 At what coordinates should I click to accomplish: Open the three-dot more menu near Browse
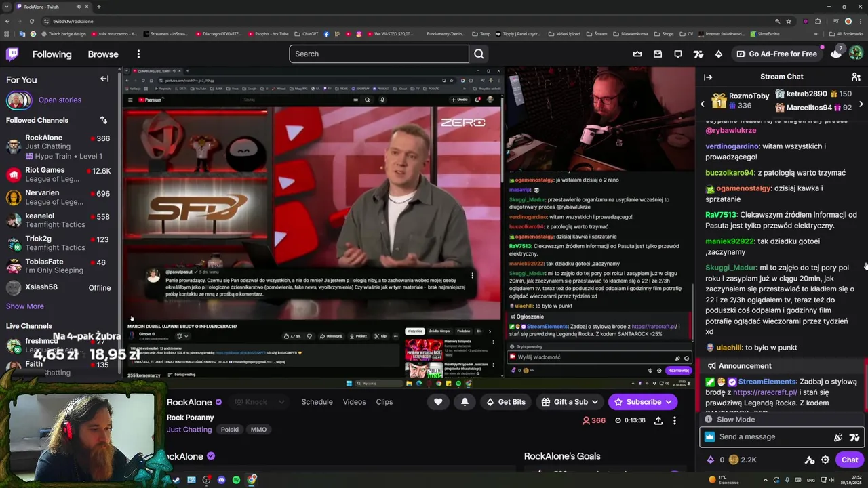tap(138, 54)
